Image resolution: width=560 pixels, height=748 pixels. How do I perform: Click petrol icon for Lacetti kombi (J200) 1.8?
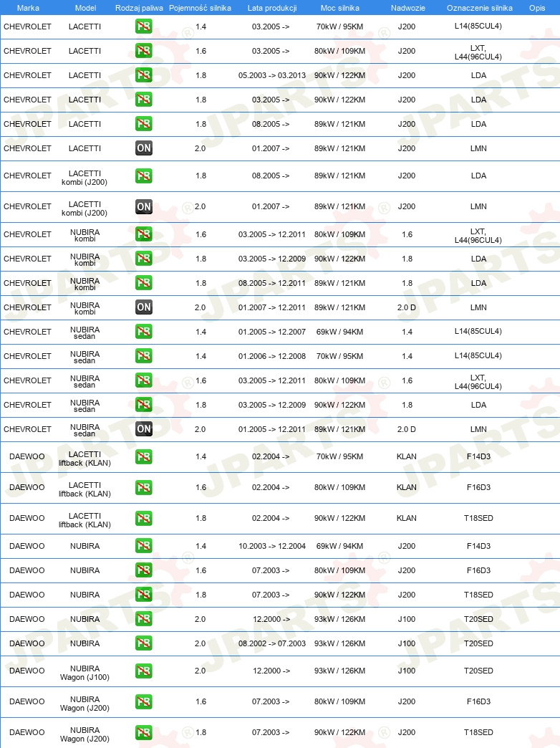coord(143,176)
